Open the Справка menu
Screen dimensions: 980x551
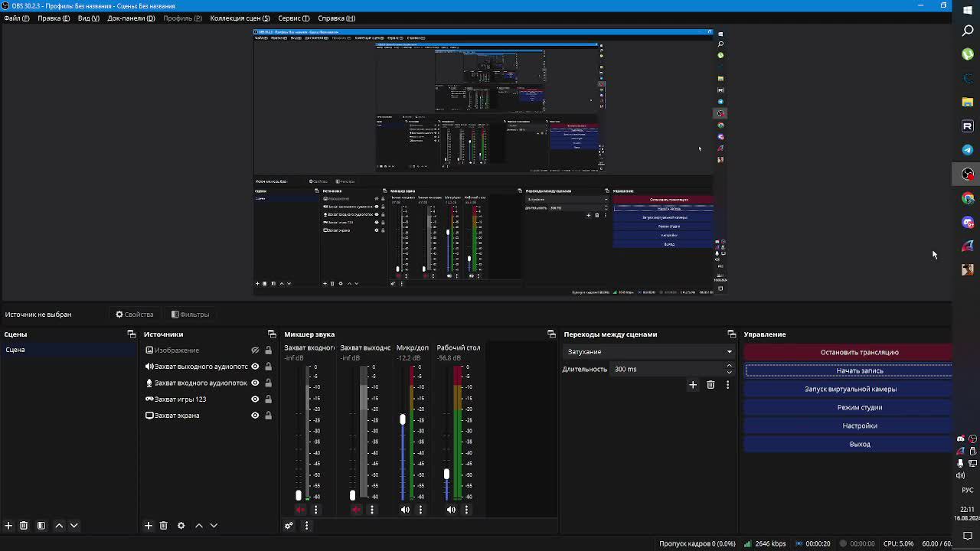click(x=336, y=18)
